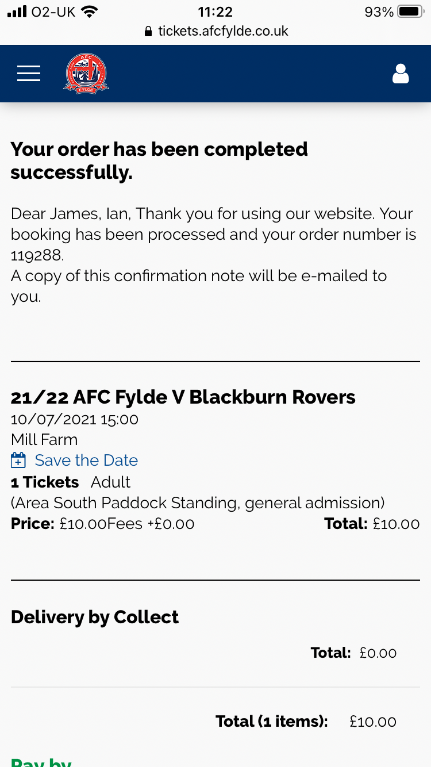Viewport: 431px width, 767px height.
Task: Open the user account profile icon
Action: pyautogui.click(x=400, y=73)
